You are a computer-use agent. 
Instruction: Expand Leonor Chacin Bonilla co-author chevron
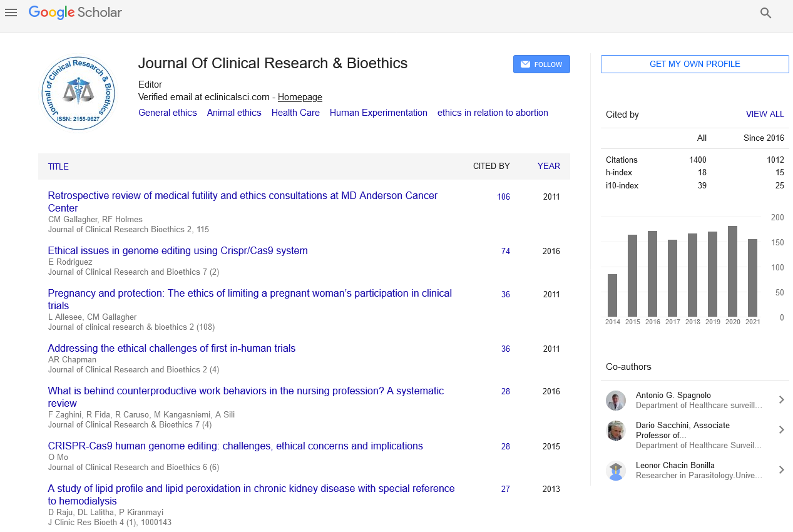click(781, 470)
